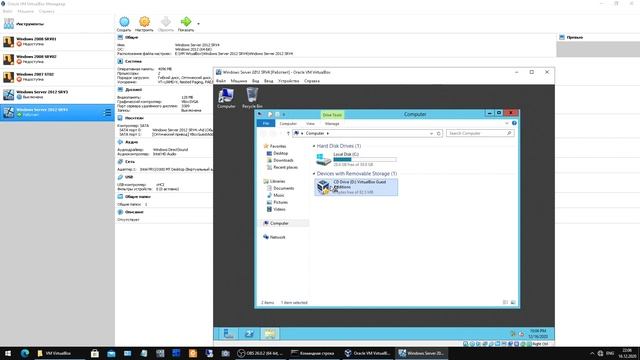Click PowerShell icon on guest taskbar

[x=249, y=334]
